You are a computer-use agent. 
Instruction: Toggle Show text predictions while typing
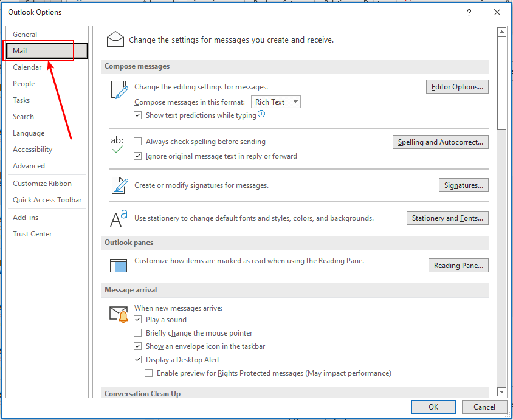click(138, 115)
